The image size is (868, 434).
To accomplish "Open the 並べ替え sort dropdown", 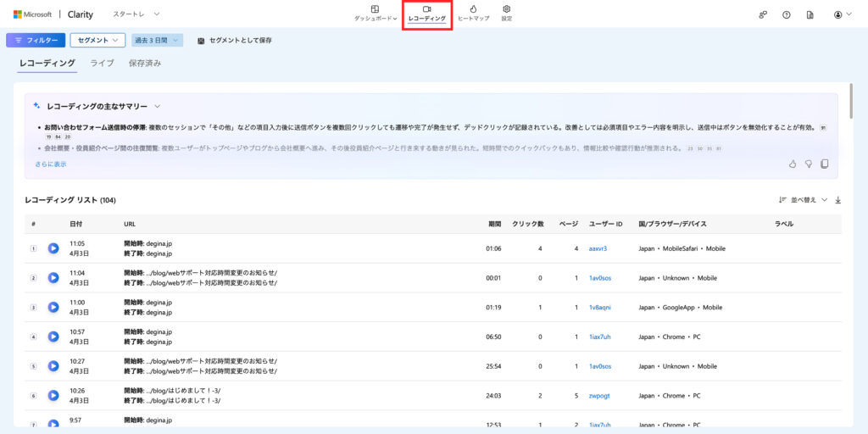I will click(x=802, y=200).
